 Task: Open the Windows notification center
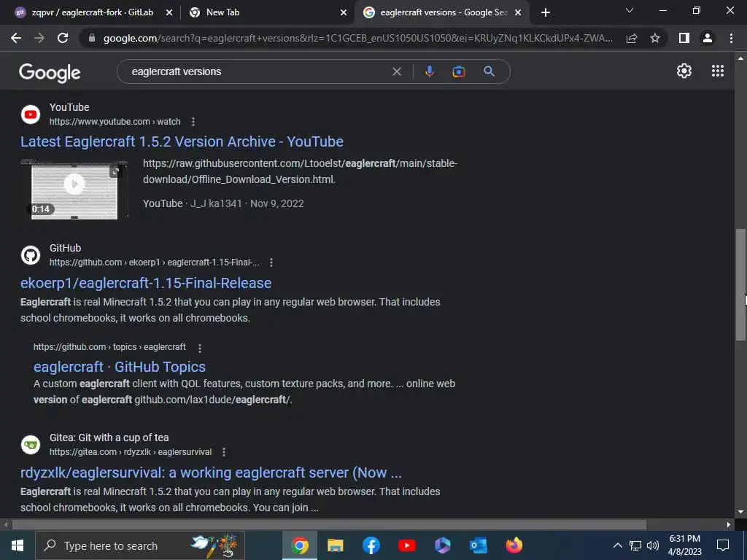(x=723, y=545)
